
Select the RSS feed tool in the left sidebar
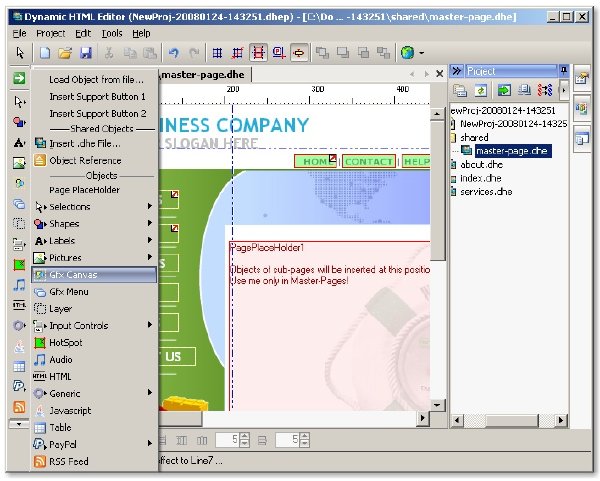click(19, 406)
